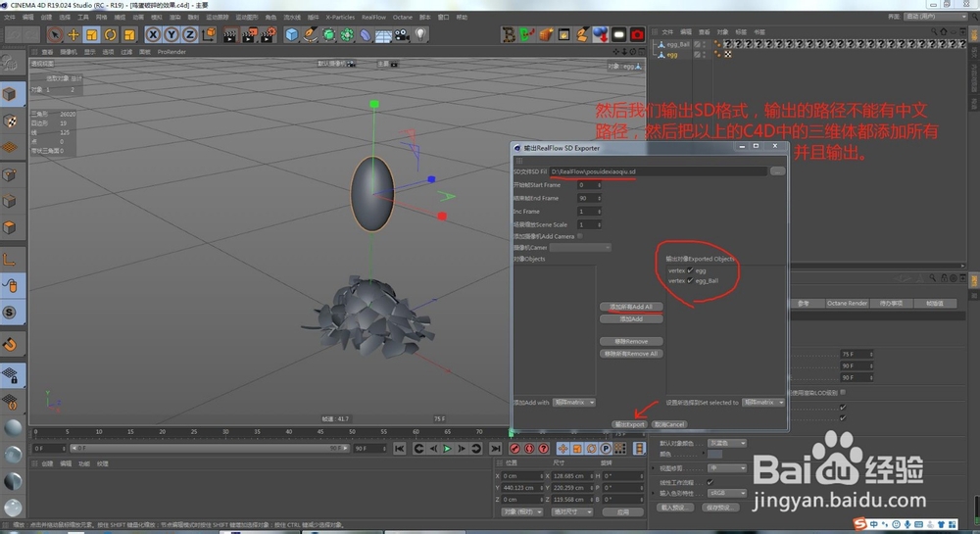The height and width of the screenshot is (534, 980).
Task: Play the animation forward
Action: [x=447, y=449]
